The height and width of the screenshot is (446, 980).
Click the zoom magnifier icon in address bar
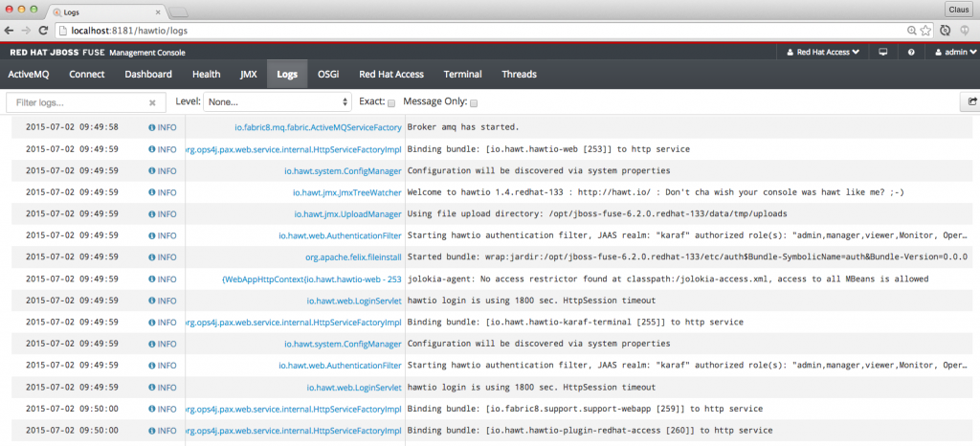(912, 30)
